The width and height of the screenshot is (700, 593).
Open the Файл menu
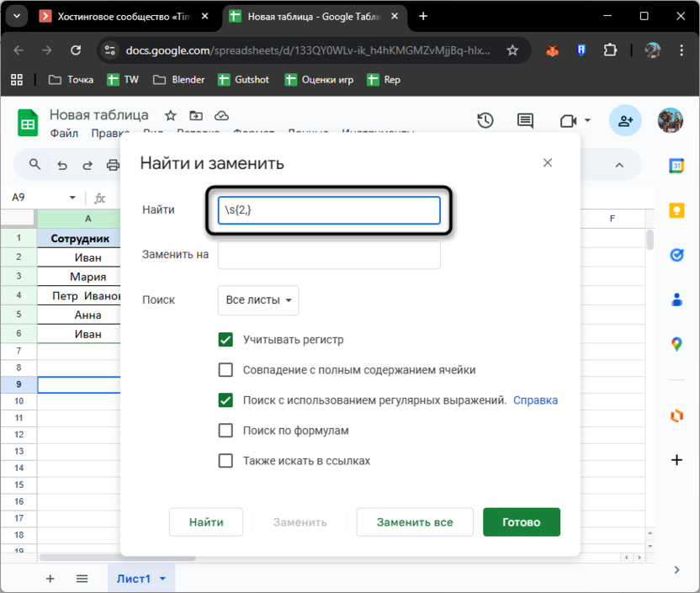(64, 133)
